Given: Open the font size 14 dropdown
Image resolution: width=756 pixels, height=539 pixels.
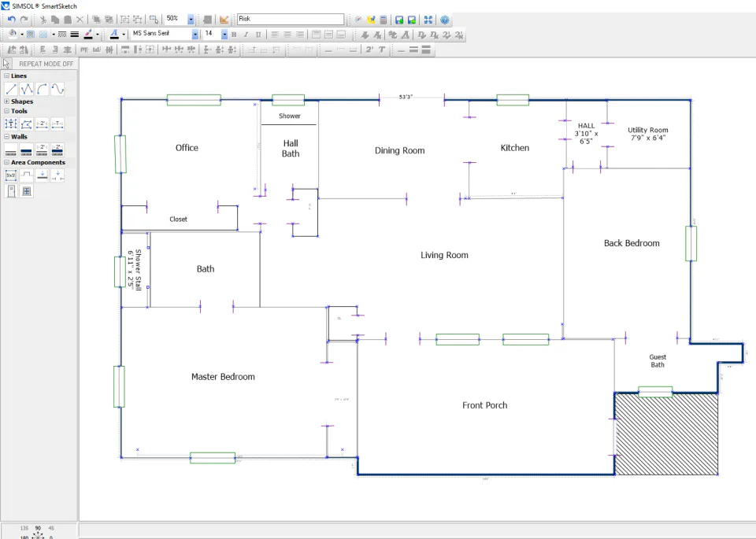Looking at the screenshot, I should pos(224,34).
